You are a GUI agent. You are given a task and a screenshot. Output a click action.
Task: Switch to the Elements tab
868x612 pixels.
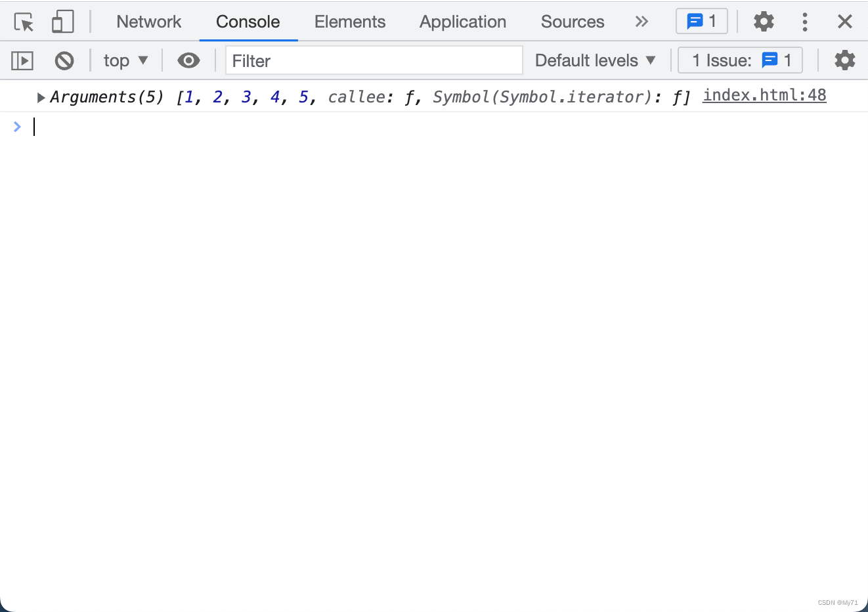(349, 22)
